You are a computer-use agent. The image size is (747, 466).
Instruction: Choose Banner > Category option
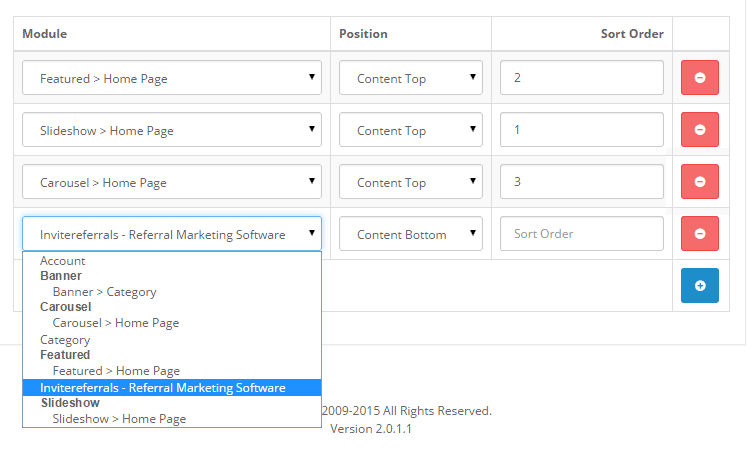[172, 292]
